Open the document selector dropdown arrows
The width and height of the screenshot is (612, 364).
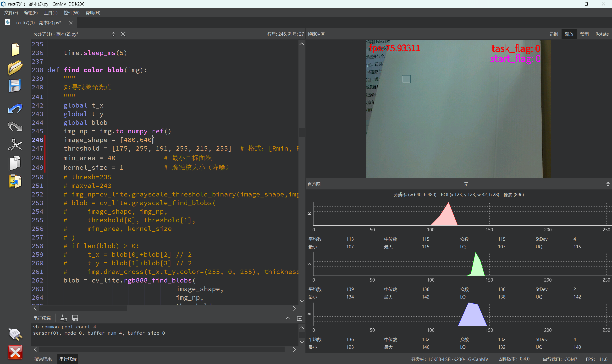(x=113, y=34)
